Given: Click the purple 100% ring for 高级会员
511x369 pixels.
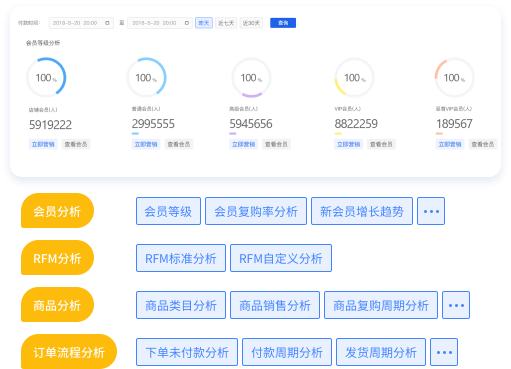Looking at the screenshot, I should click(251, 78).
